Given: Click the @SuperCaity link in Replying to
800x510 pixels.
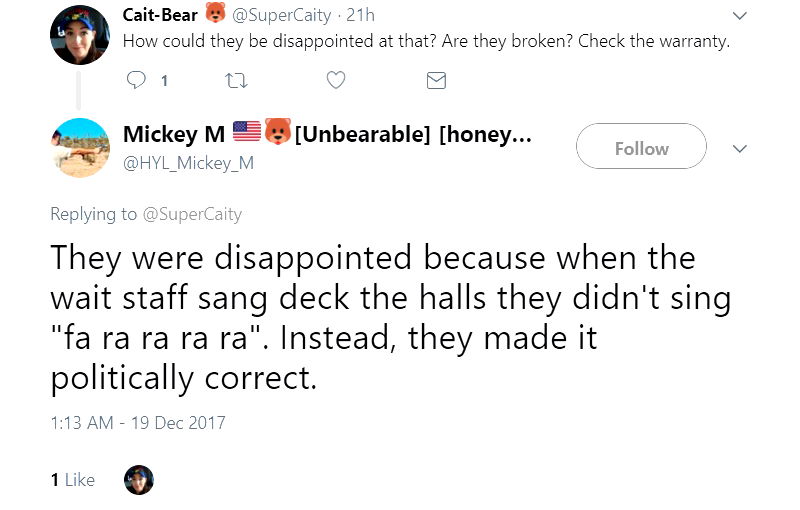Looking at the screenshot, I should 192,213.
